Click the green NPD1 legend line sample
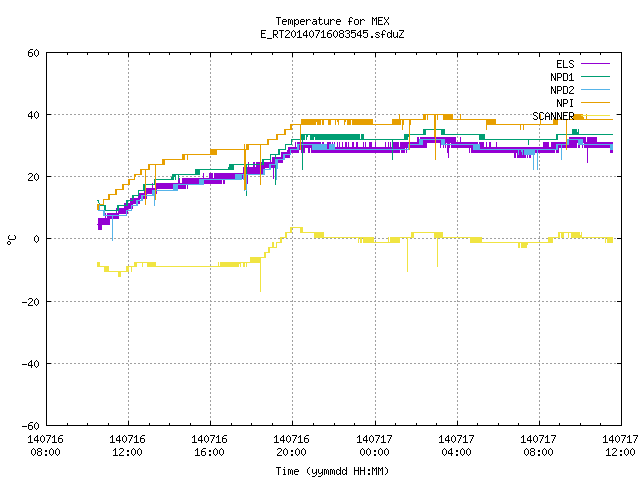 pos(595,77)
